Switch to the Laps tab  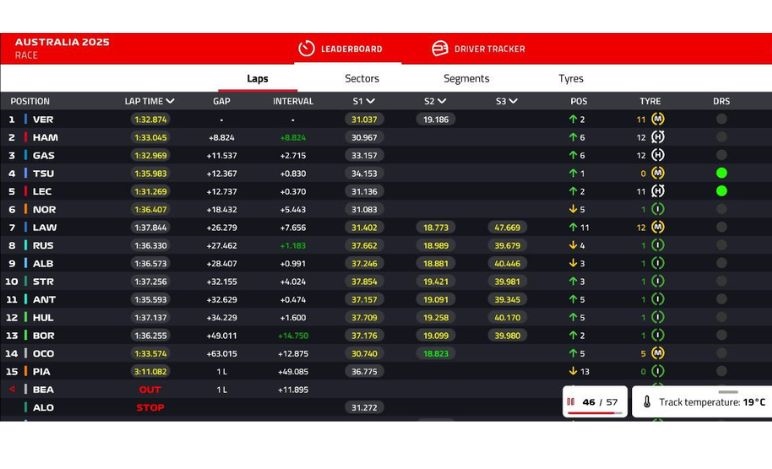point(257,78)
